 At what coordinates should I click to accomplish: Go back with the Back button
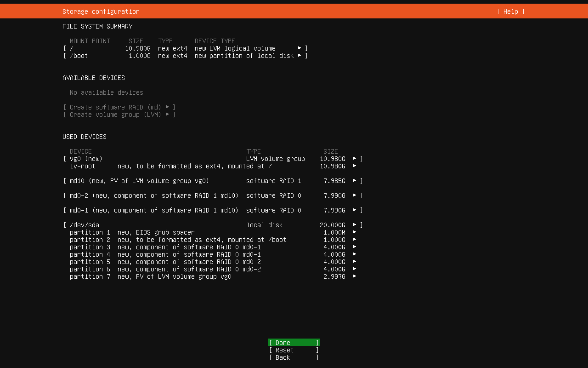[294, 357]
